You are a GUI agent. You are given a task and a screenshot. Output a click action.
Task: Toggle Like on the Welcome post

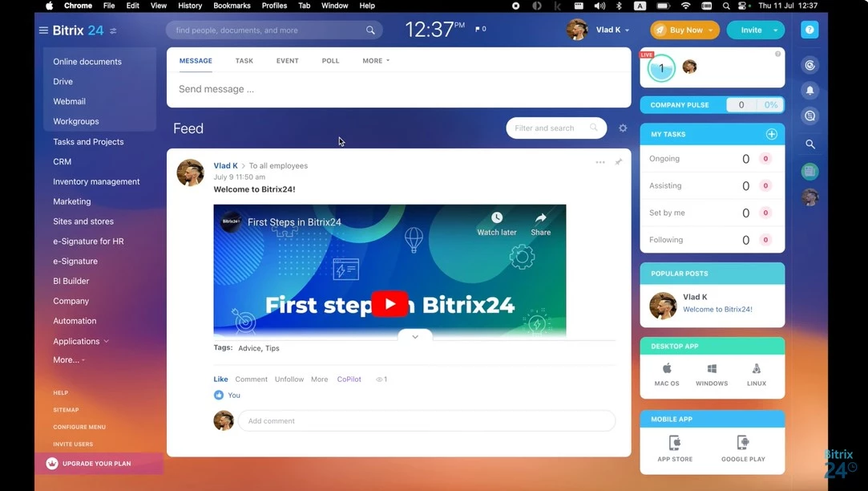[220, 379]
